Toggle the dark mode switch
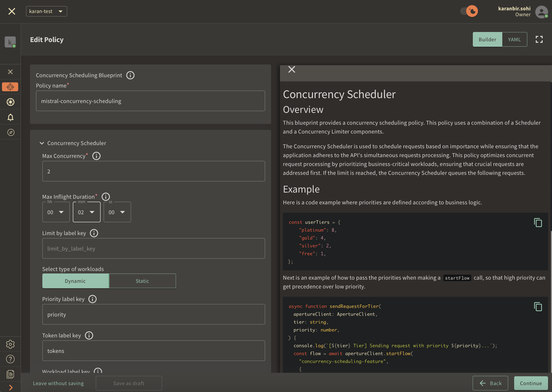This screenshot has height=392, width=552. 469,11
